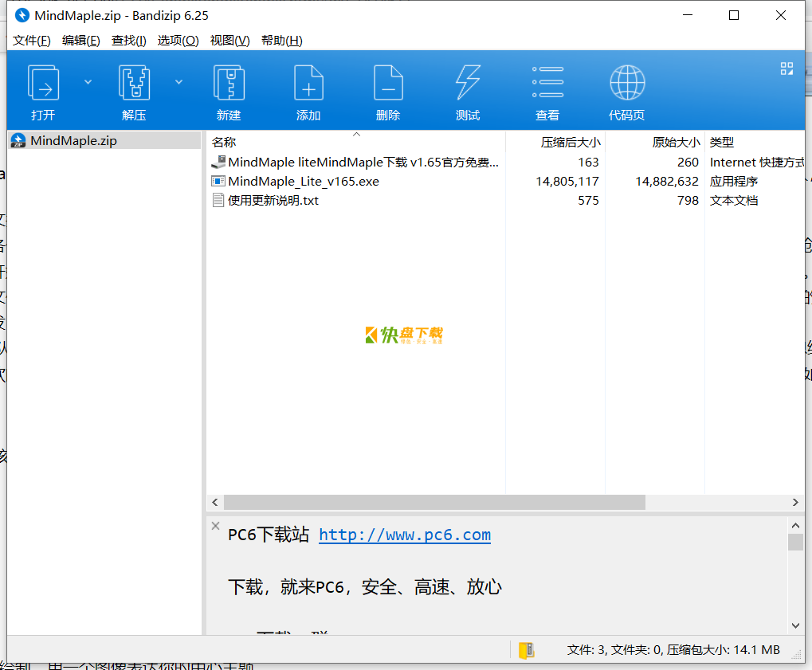Click the 14,805,117 compressed size cell
The image size is (812, 670).
(567, 181)
